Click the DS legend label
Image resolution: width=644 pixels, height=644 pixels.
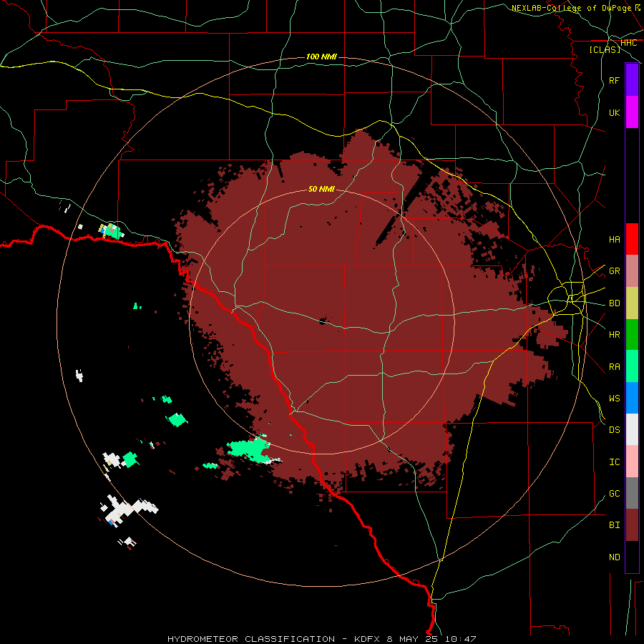coord(615,430)
